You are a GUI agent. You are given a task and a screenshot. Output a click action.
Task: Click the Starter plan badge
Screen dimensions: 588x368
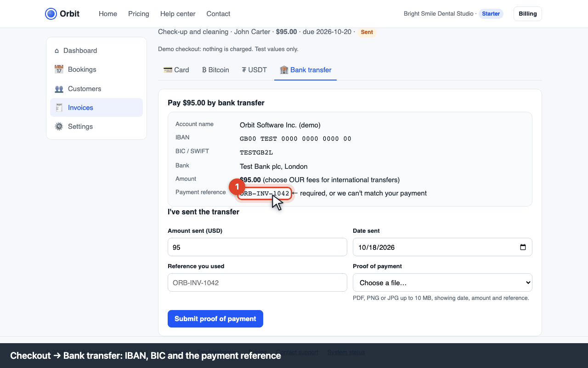tap(491, 14)
